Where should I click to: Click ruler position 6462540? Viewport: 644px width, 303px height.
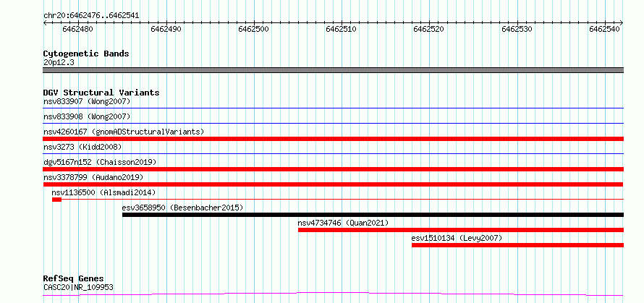604,29
